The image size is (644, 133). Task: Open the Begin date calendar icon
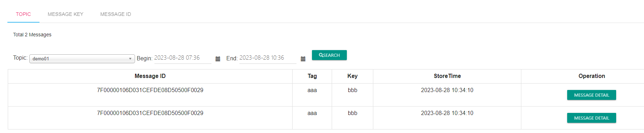pos(218,59)
